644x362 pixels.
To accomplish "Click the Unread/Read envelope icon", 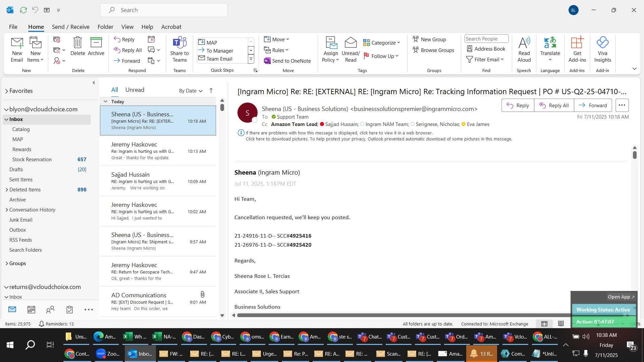I will click(351, 50).
